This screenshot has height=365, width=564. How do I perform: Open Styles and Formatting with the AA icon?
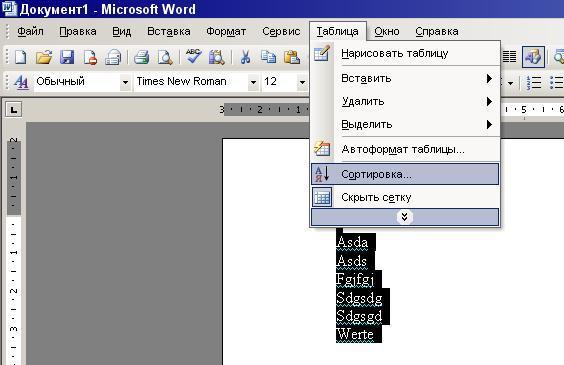[x=21, y=82]
